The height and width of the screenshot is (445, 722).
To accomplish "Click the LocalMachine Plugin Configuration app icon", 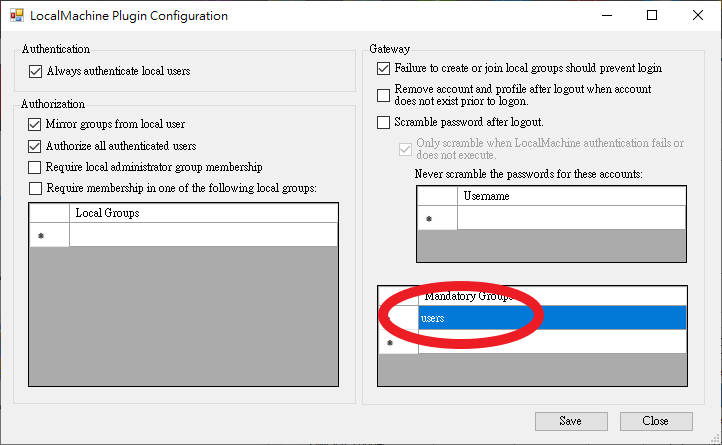I will tap(17, 16).
